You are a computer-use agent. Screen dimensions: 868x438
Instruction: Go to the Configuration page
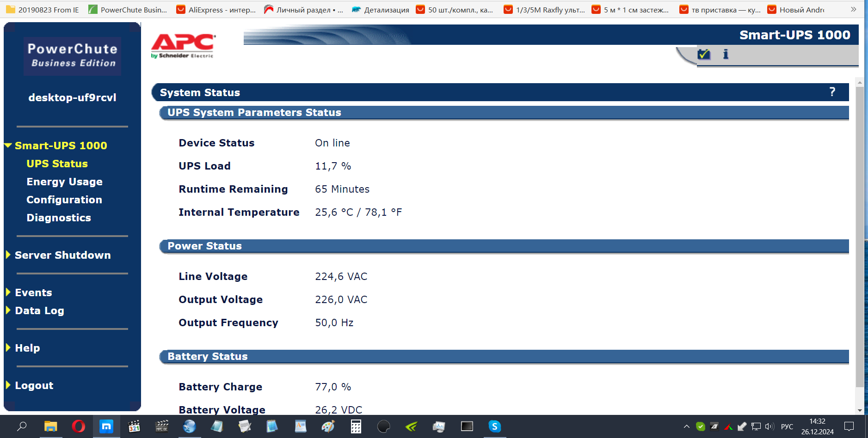tap(64, 200)
